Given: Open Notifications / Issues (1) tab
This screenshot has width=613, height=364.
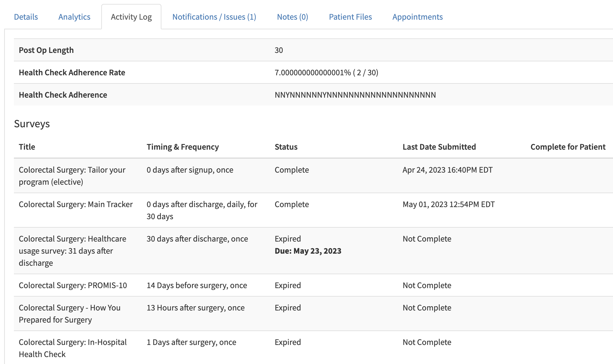Looking at the screenshot, I should [214, 17].
